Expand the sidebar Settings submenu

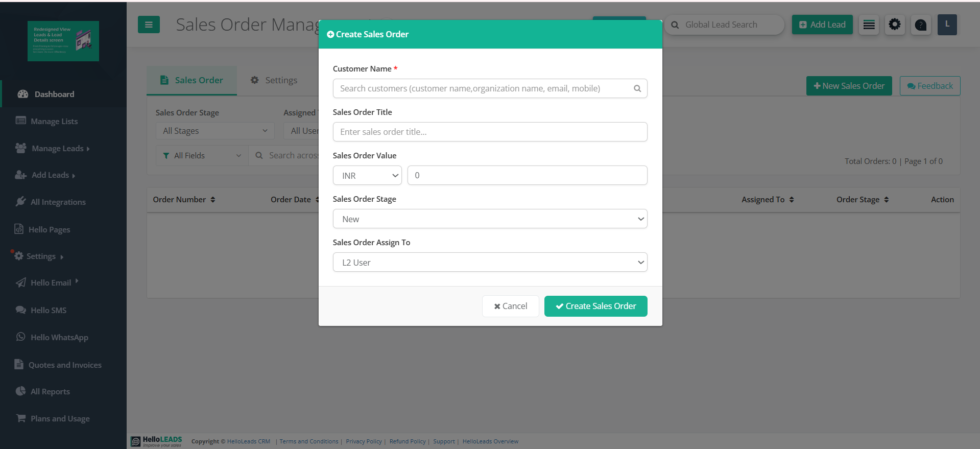click(62, 257)
